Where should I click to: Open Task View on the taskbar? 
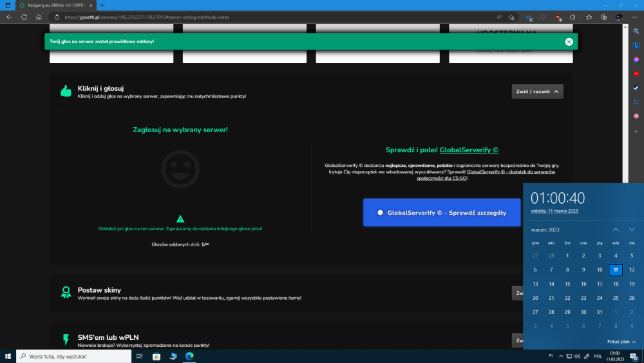coord(139,357)
